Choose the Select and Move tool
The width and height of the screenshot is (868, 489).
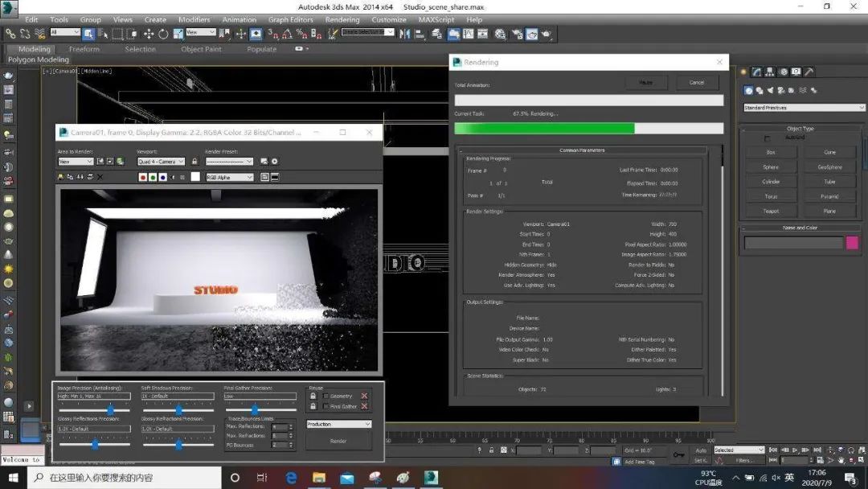149,34
